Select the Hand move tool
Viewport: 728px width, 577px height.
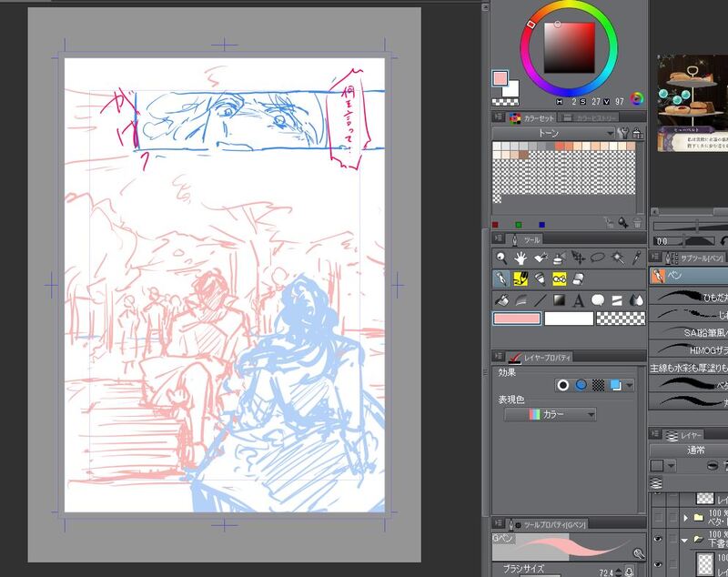pos(521,258)
